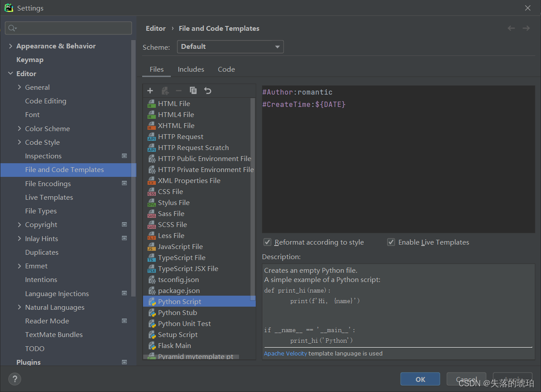Click the Editor breadcrumb

click(x=156, y=28)
